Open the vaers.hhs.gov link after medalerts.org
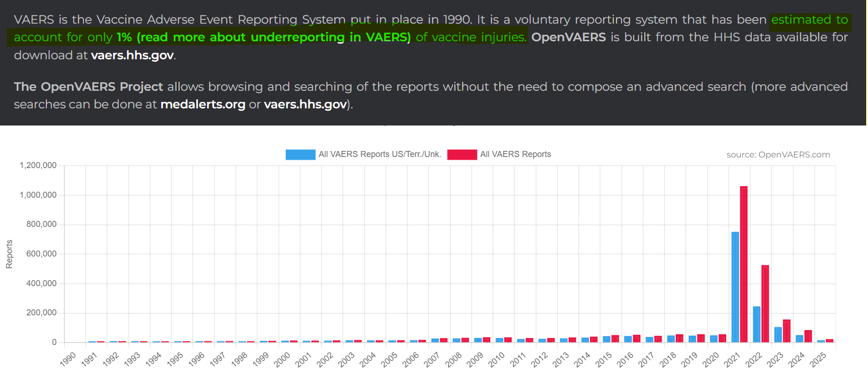Image resolution: width=868 pixels, height=376 pixels. click(305, 104)
